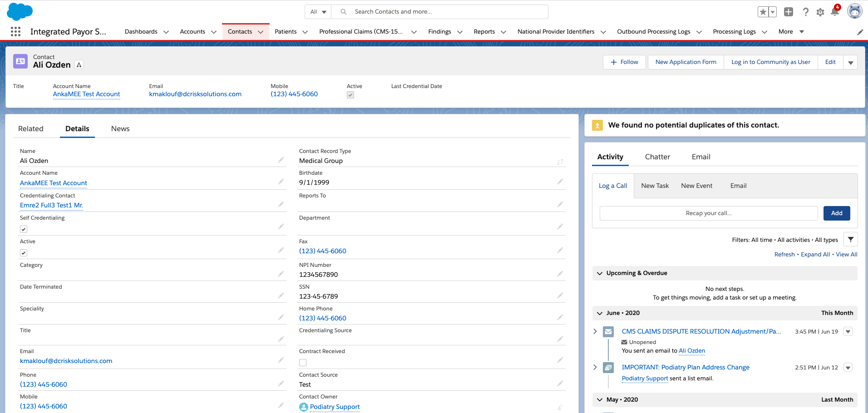868x413 pixels.
Task: Toggle the Active checkbox in Details
Action: point(24,253)
